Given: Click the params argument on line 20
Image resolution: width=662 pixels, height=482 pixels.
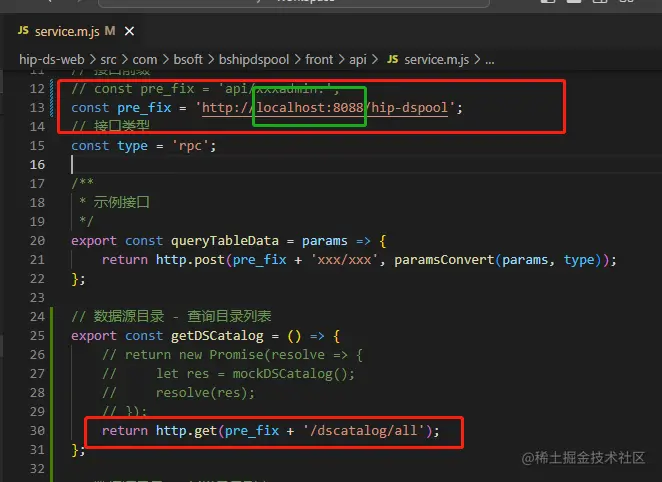Looking at the screenshot, I should [325, 241].
